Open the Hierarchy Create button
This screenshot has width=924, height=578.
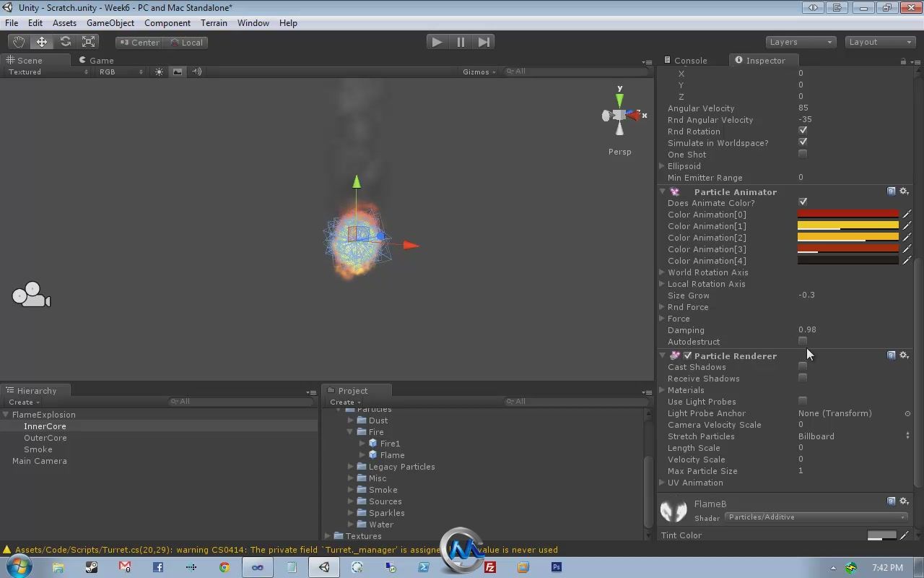tap(24, 402)
